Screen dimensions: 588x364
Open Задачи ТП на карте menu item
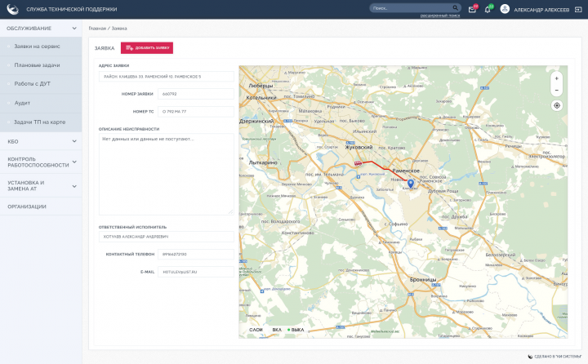pos(41,122)
